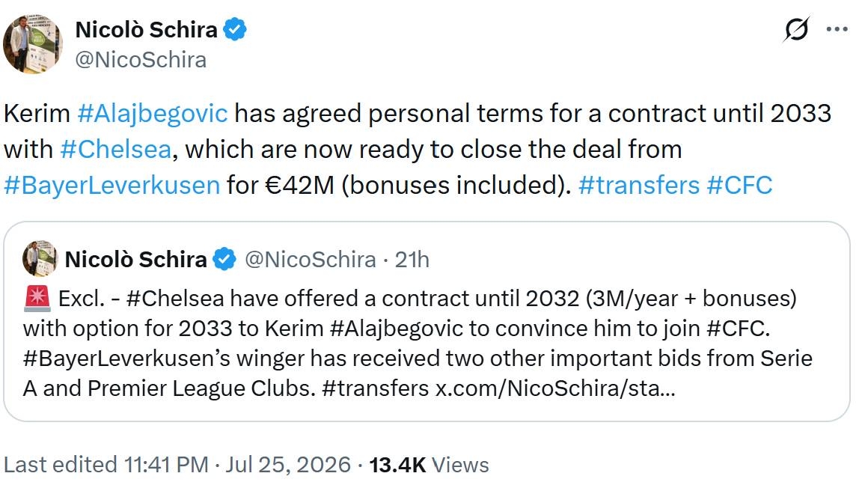Image resolution: width=868 pixels, height=491 pixels.
Task: Open the three-dot more options menu
Action: click(x=837, y=29)
